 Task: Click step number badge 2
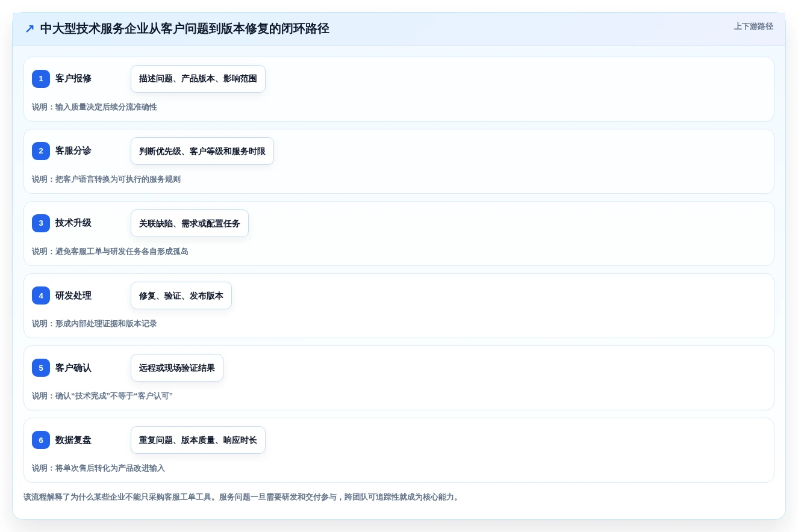(41, 151)
